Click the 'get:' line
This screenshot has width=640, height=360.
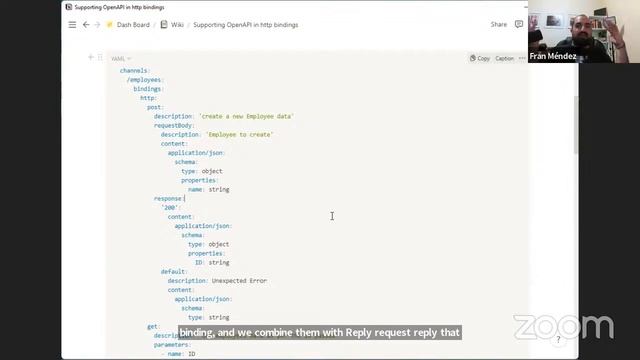(x=153, y=327)
